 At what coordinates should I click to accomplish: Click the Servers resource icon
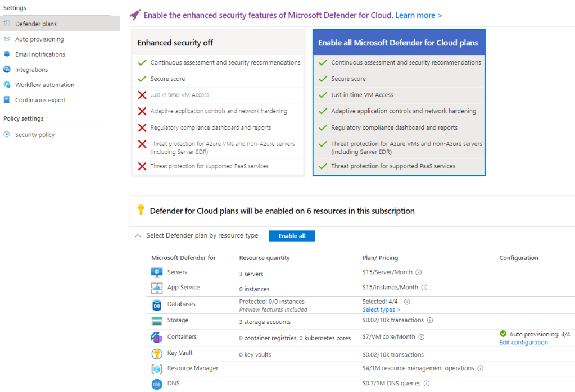(x=157, y=273)
